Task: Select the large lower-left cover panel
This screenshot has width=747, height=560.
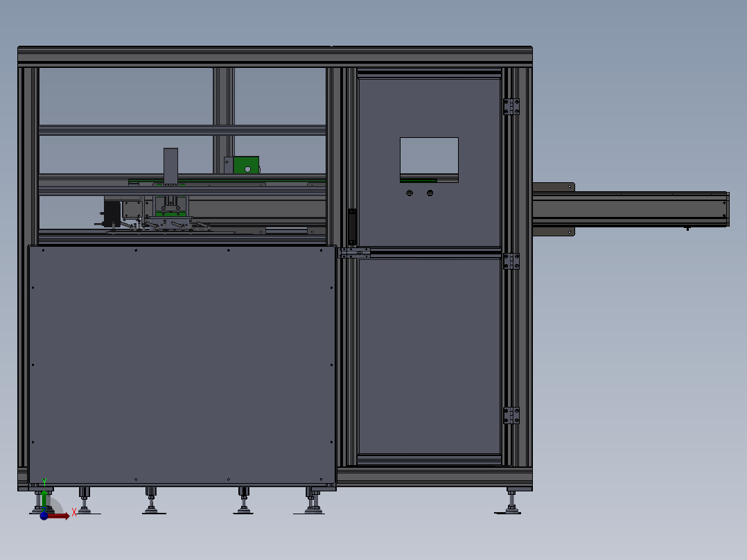Action: [182, 365]
